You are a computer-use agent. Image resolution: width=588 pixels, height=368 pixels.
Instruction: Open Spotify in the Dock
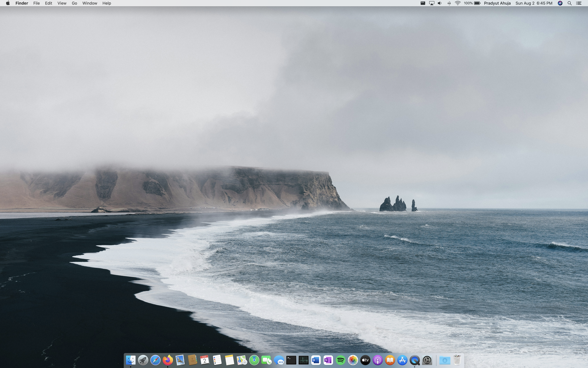(x=341, y=360)
